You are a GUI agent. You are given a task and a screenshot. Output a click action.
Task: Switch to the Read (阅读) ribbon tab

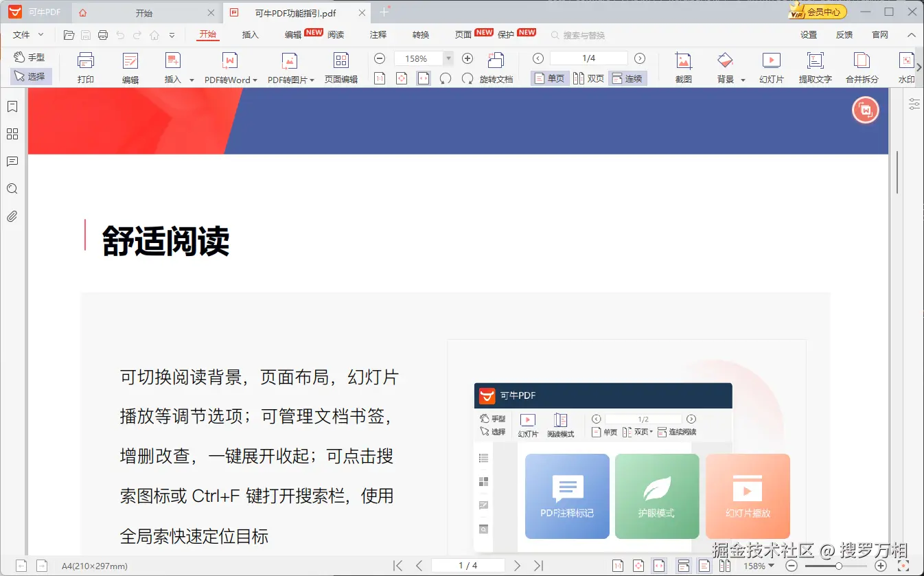[x=336, y=35]
